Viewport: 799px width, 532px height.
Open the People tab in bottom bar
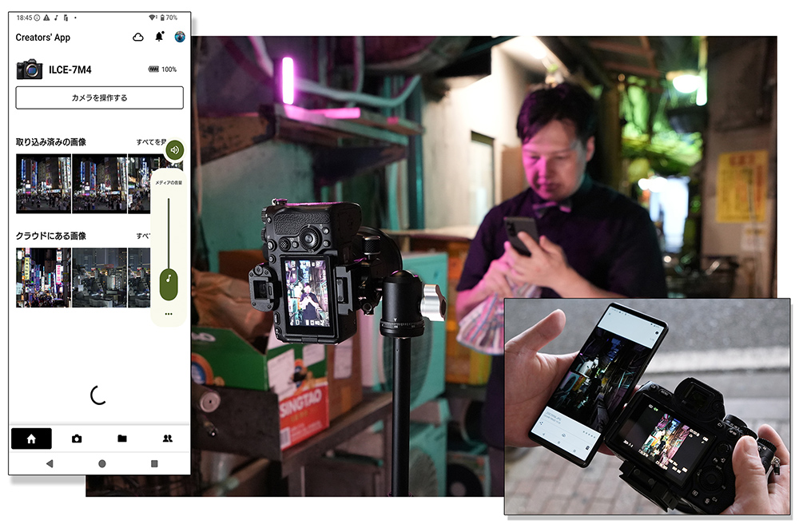point(168,439)
